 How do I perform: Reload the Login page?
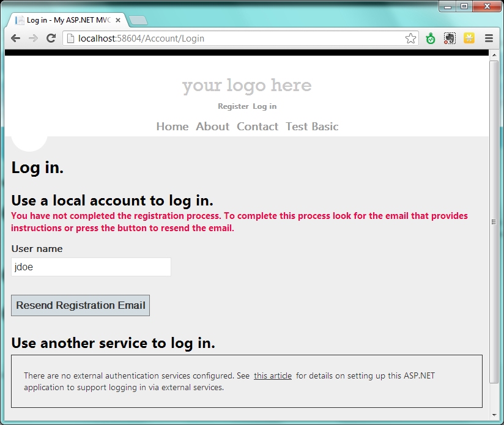51,38
